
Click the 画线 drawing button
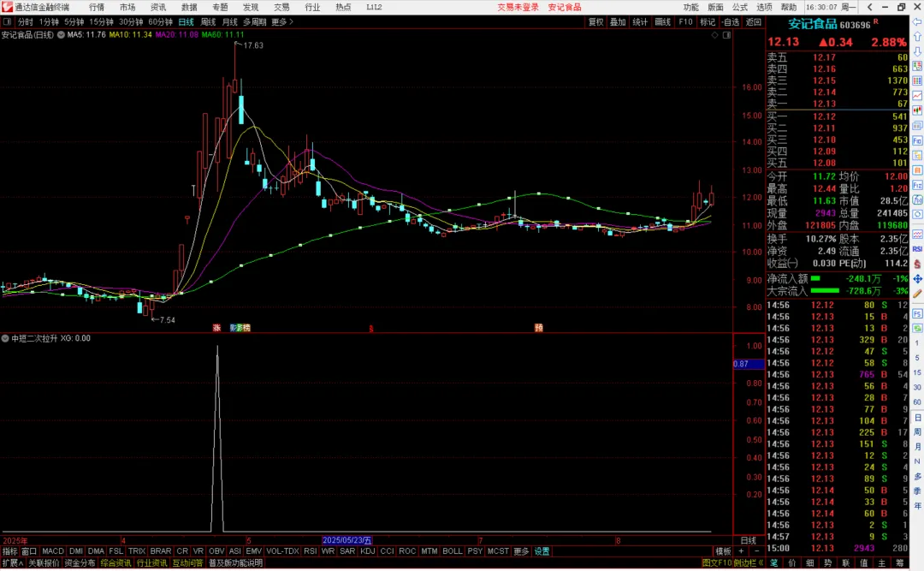pyautogui.click(x=663, y=21)
